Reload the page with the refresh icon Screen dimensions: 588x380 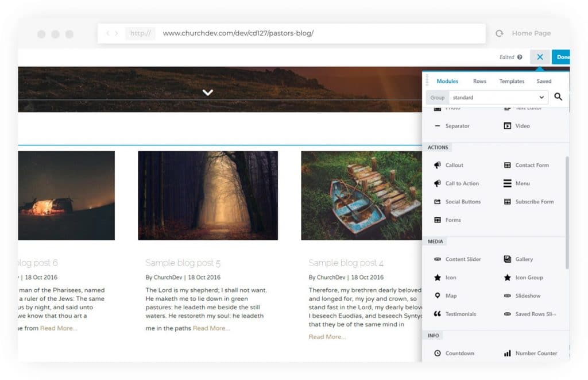pyautogui.click(x=499, y=33)
